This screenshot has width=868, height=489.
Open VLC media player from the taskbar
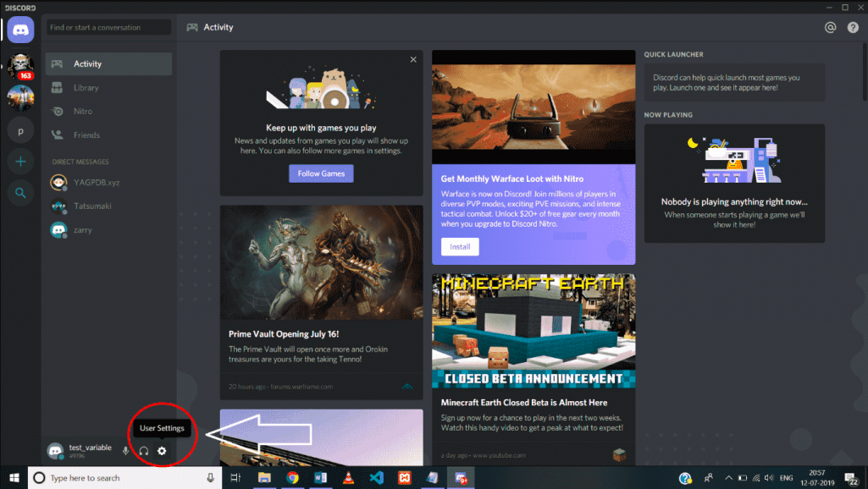(348, 478)
